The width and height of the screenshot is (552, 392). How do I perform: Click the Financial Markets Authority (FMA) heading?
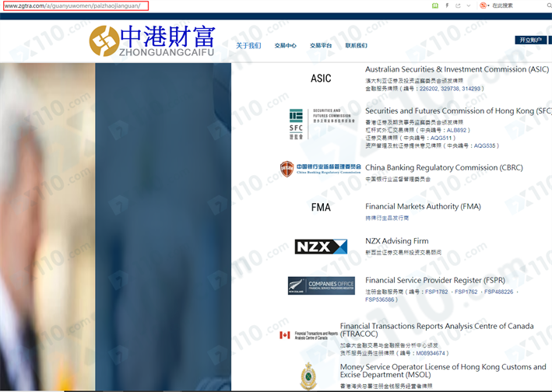[x=423, y=206]
